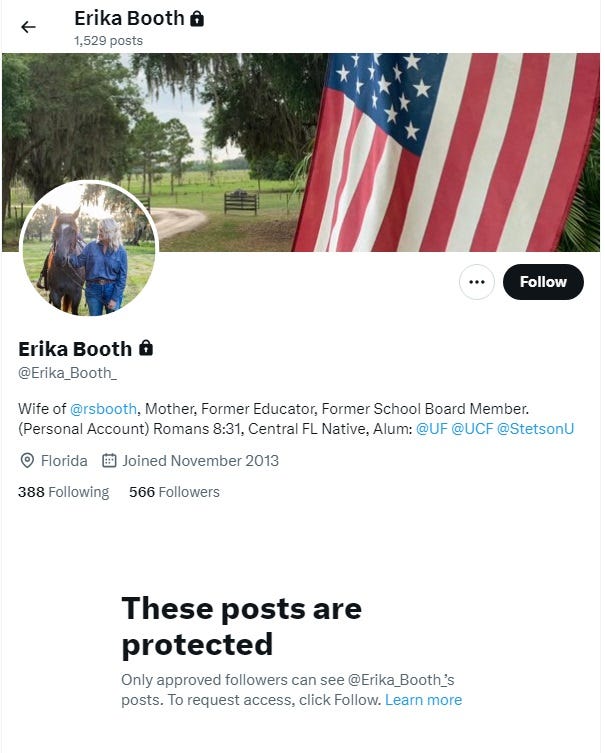
Task: Click the Erika Booth header title
Action: pos(129,18)
